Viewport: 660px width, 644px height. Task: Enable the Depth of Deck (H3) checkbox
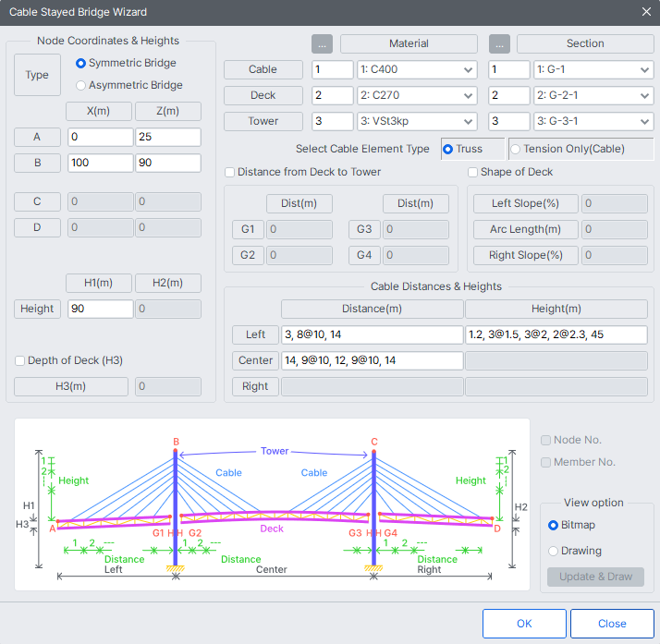pos(20,360)
